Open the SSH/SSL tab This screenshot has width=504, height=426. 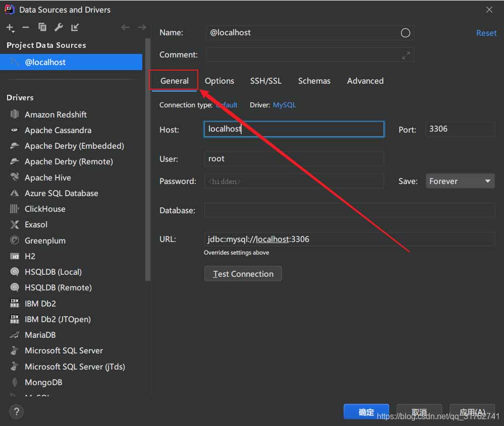click(x=266, y=81)
